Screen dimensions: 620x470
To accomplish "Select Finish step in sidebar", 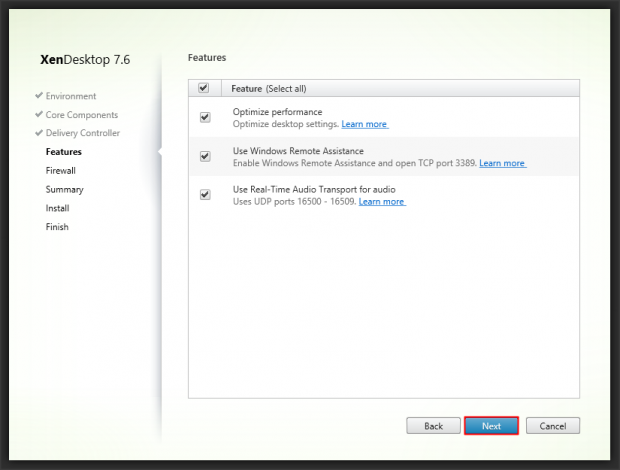I will coord(57,227).
